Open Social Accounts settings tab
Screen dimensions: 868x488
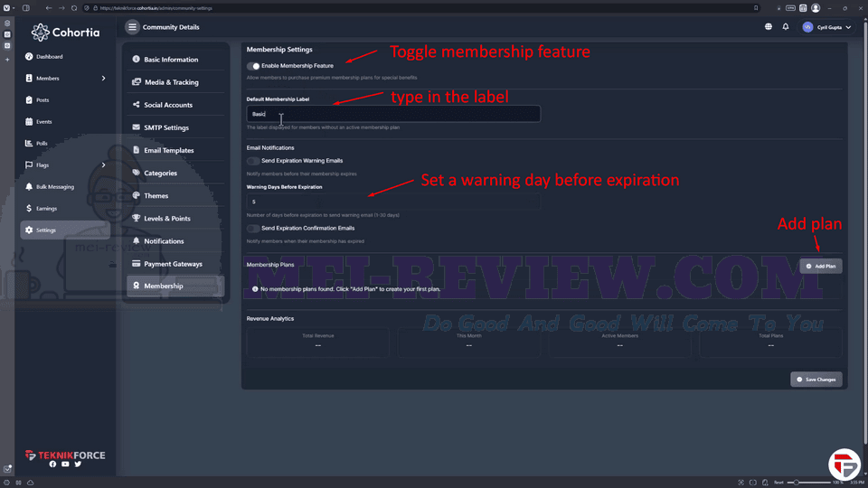point(175,105)
